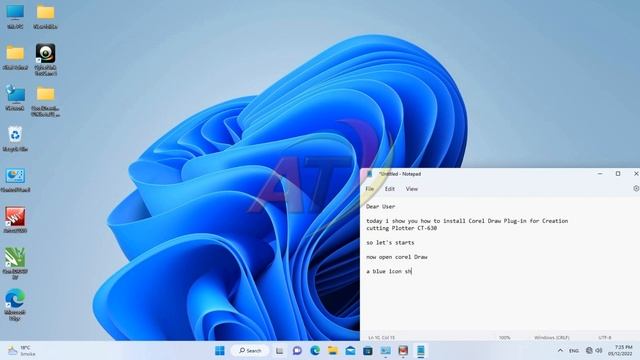Switch to the red-icon app on taskbar
640x360 pixels.
pyautogui.click(x=403, y=351)
